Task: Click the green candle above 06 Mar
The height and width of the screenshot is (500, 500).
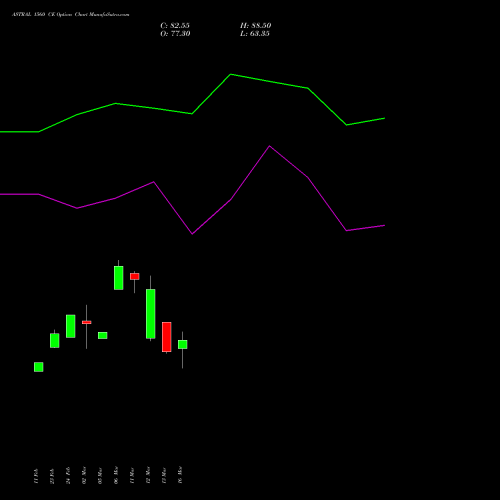Action: [x=119, y=278]
